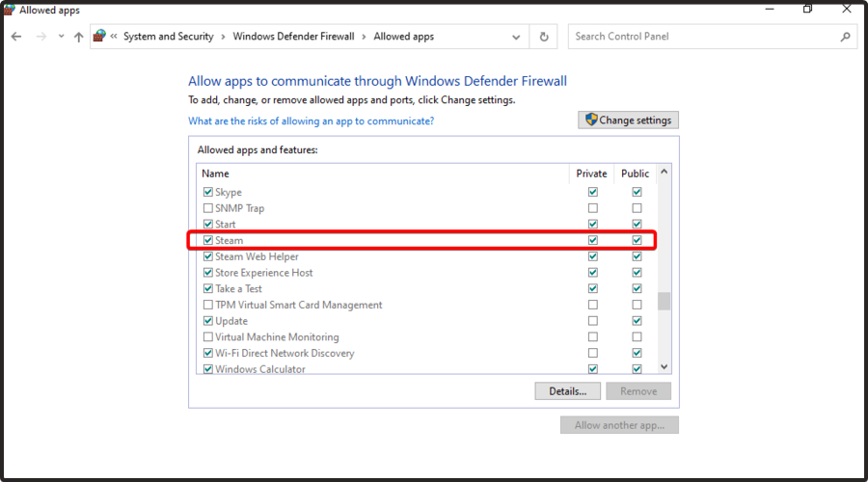This screenshot has height=482, width=868.
Task: Toggle Steam Web Helper Private checkbox
Action: click(593, 256)
